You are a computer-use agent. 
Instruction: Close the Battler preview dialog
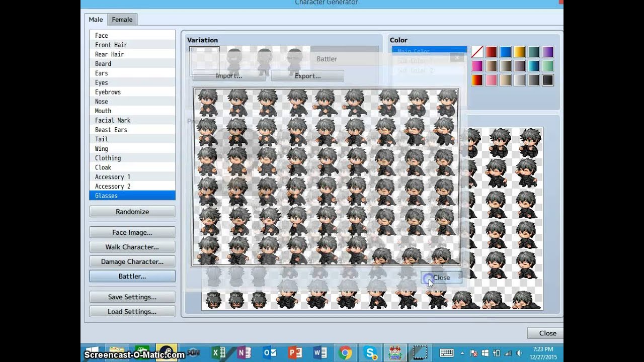441,278
